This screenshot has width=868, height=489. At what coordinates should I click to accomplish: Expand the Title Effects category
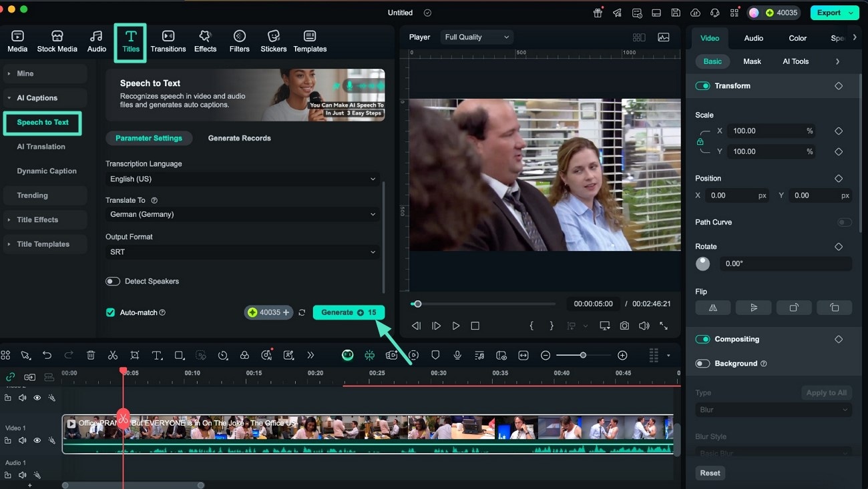(x=45, y=219)
